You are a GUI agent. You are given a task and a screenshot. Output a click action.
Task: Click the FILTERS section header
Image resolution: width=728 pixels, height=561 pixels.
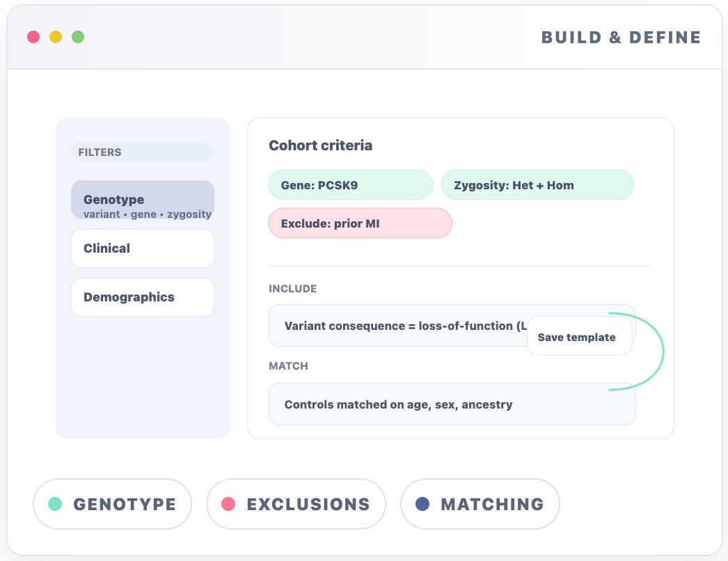click(x=100, y=152)
